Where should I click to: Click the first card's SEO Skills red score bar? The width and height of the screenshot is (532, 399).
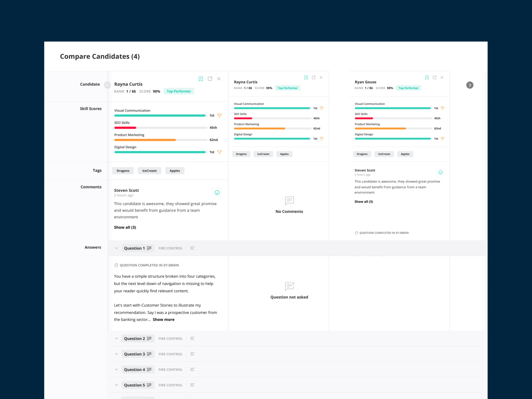[x=125, y=128]
